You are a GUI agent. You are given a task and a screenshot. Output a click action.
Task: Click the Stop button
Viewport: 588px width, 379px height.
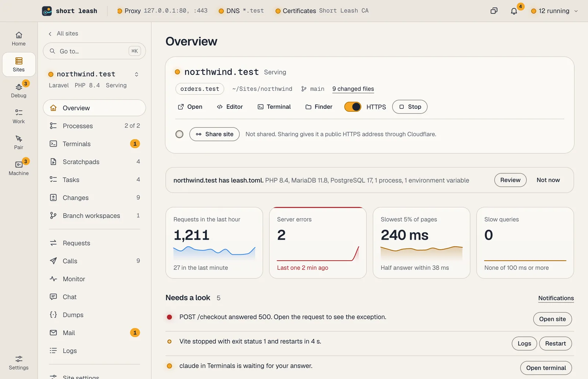[410, 107]
